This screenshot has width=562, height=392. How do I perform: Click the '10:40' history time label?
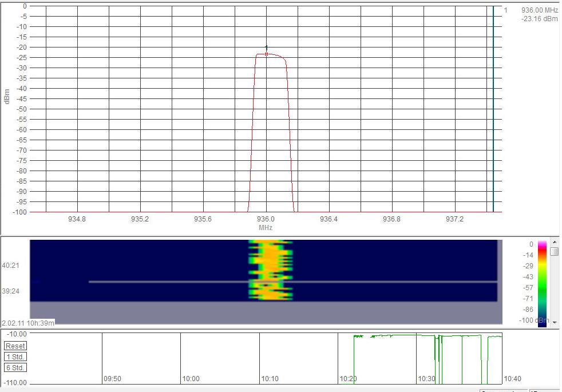tap(513, 379)
